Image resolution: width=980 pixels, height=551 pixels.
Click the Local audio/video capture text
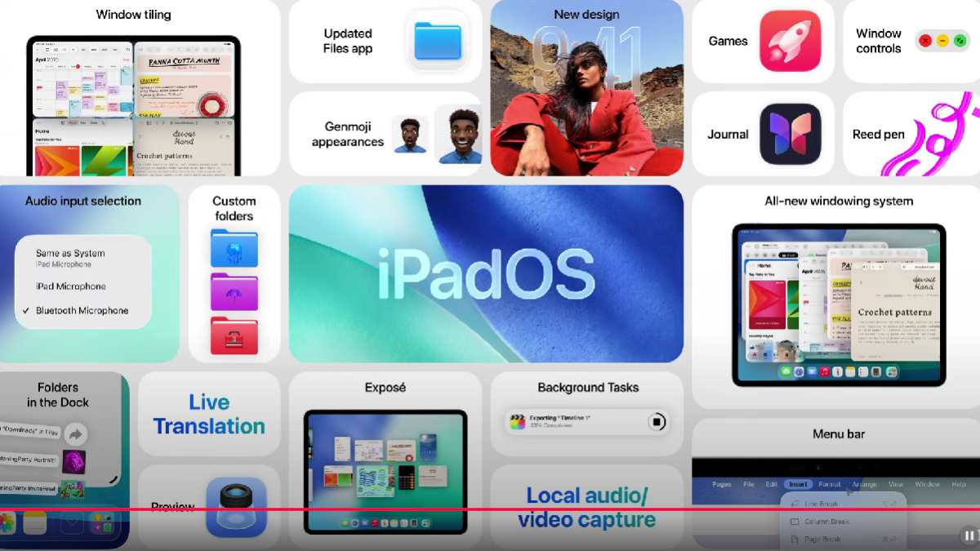(586, 507)
